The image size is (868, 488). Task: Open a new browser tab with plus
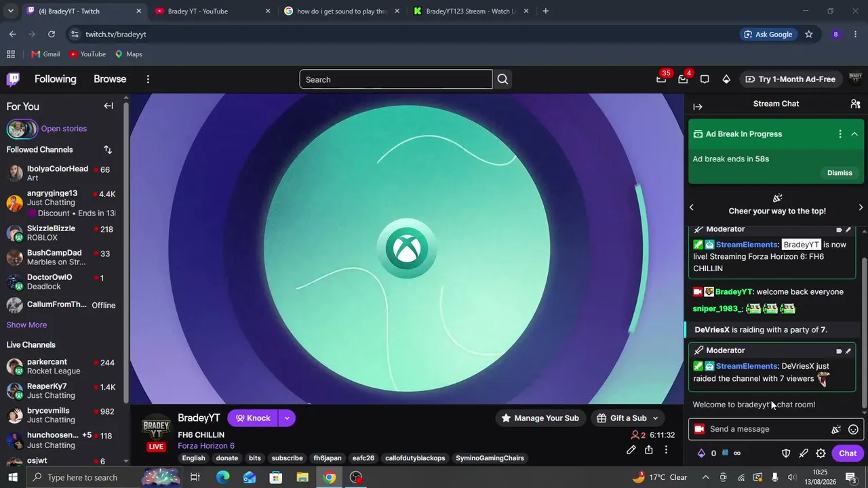pyautogui.click(x=545, y=11)
